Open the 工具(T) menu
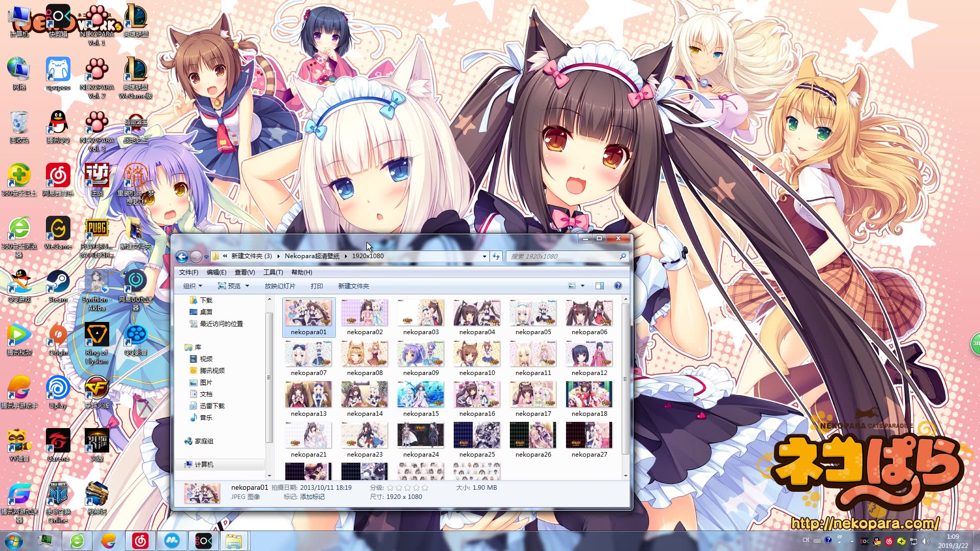The image size is (980, 551). tap(273, 272)
